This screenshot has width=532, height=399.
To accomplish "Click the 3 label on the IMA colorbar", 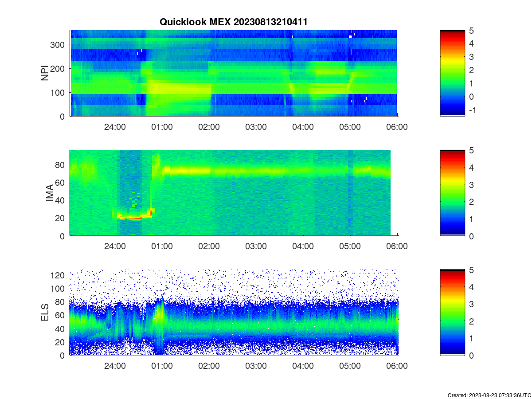I will (x=472, y=184).
